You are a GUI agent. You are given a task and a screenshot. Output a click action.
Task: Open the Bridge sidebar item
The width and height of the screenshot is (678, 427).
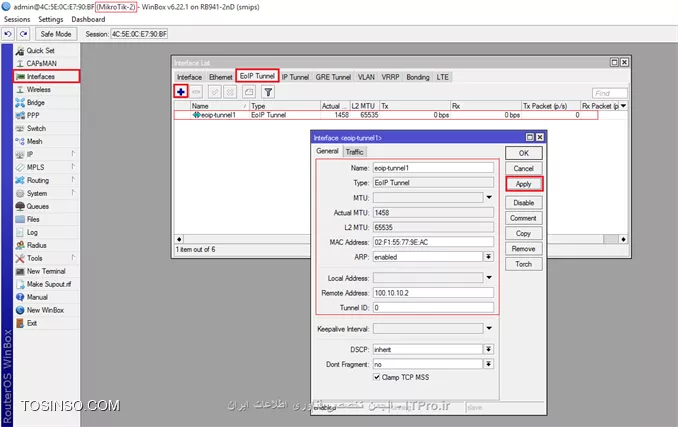pyautogui.click(x=35, y=102)
